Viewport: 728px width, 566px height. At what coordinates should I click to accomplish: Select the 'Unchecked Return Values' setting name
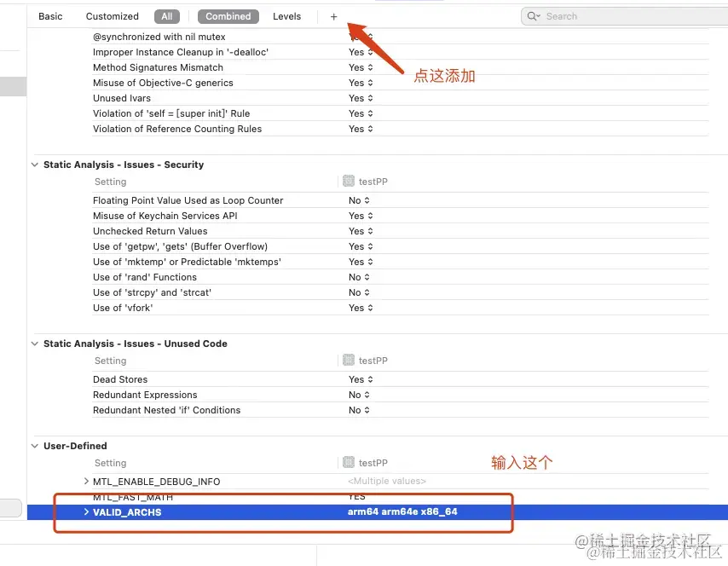point(150,231)
